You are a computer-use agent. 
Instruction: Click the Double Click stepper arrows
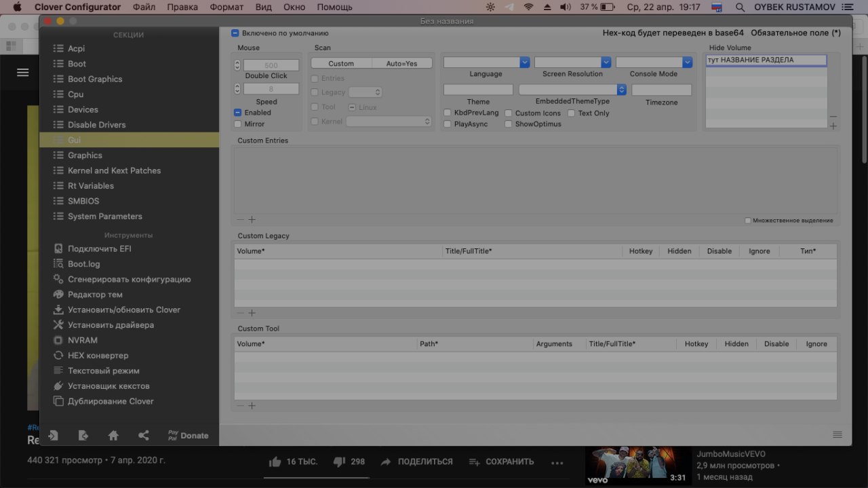pos(237,65)
